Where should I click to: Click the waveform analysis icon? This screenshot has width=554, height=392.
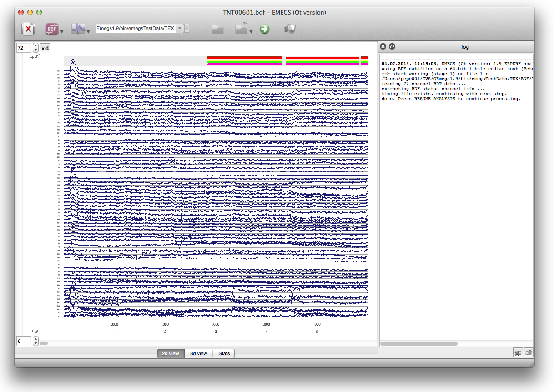(78, 30)
